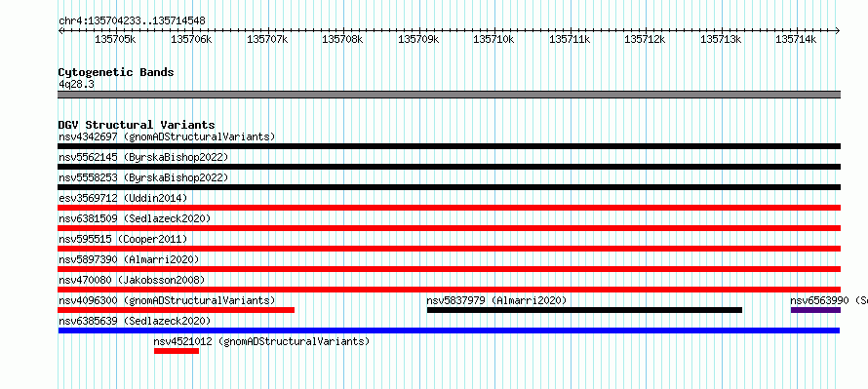Click esv3569712 (Uddin2014) variant label
868x389 pixels.
[123, 198]
